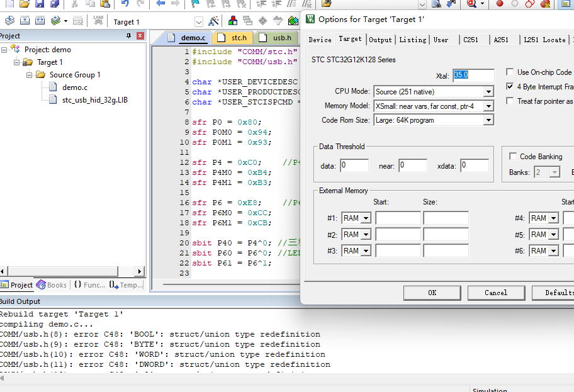
Task: Close the Project panel
Action: 140,35
